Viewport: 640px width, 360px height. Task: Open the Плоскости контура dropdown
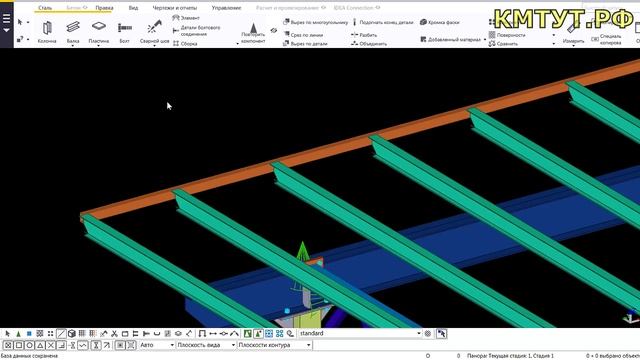point(309,345)
